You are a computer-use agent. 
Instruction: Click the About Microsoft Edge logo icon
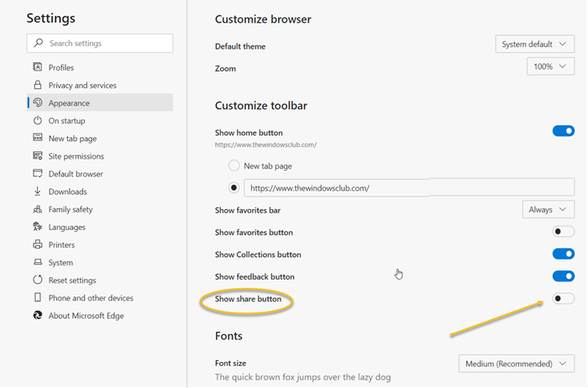point(38,316)
